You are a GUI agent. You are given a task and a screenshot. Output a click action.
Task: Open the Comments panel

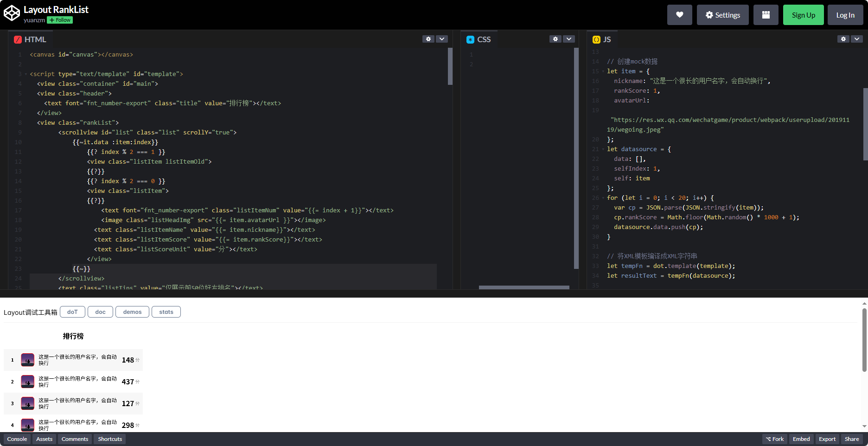(75, 439)
